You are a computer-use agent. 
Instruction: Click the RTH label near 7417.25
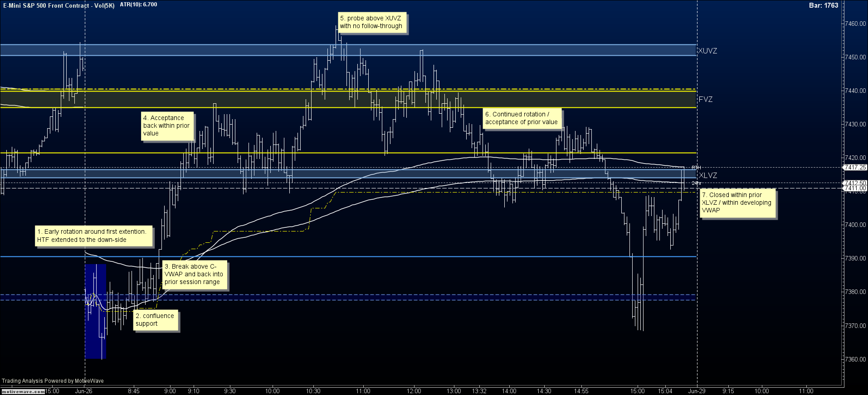click(696, 168)
